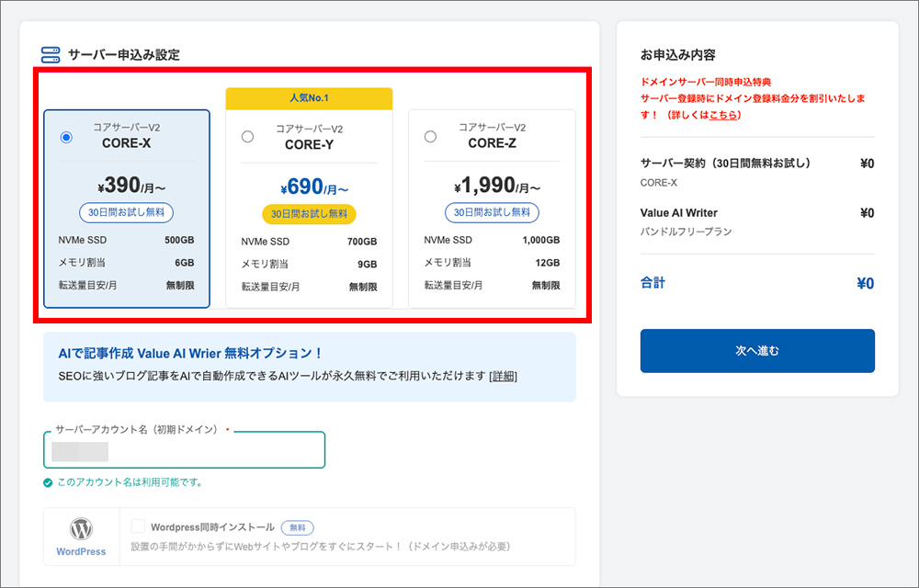Tick the Wordpress同時インストール checkbox
Screen dimensions: 919x588
click(x=139, y=526)
